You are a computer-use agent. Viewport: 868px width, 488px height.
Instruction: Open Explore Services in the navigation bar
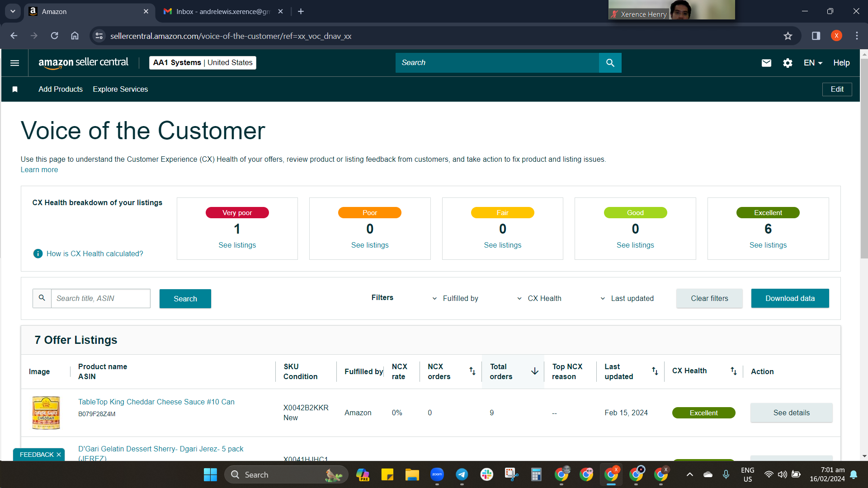(x=120, y=89)
